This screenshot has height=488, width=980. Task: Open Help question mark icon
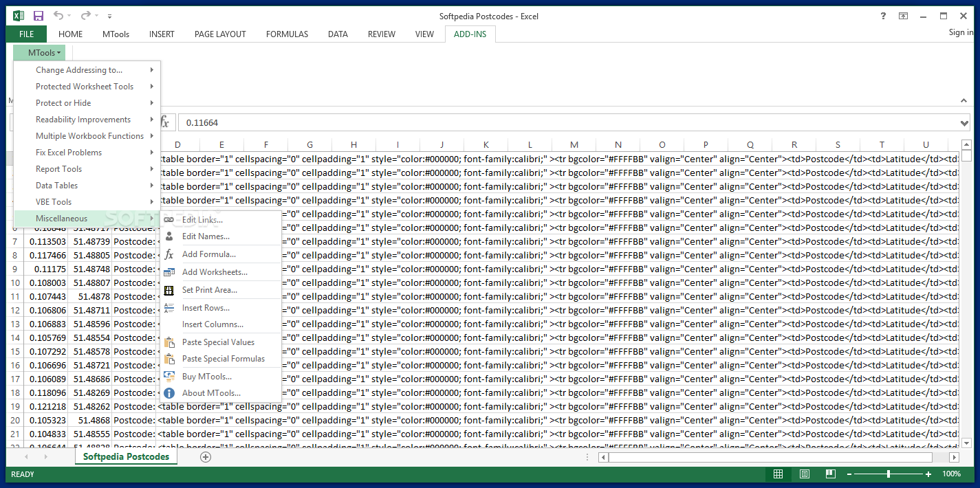(883, 16)
